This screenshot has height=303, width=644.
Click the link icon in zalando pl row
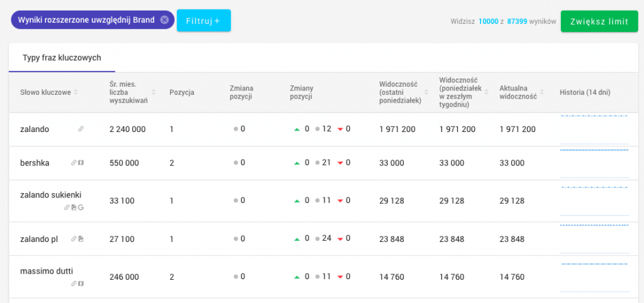point(74,238)
